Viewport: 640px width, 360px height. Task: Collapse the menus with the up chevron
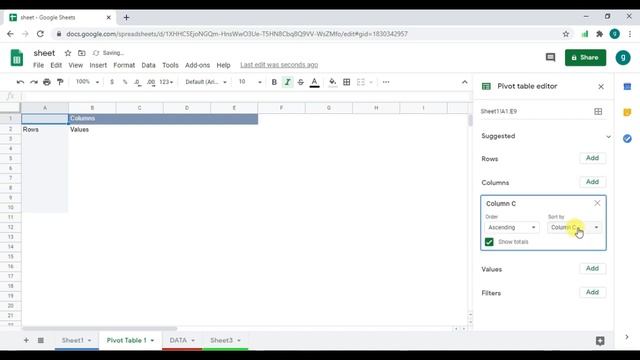[x=464, y=82]
